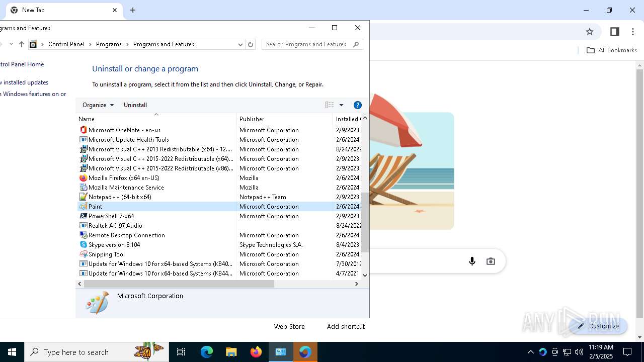
Task: Open the Web Store shortcut
Action: click(289, 326)
